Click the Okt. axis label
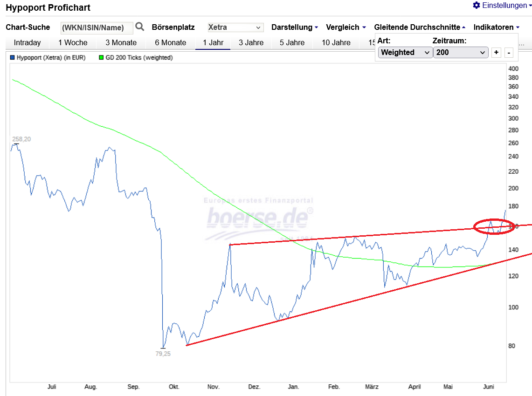The image size is (532, 396). coord(174,387)
